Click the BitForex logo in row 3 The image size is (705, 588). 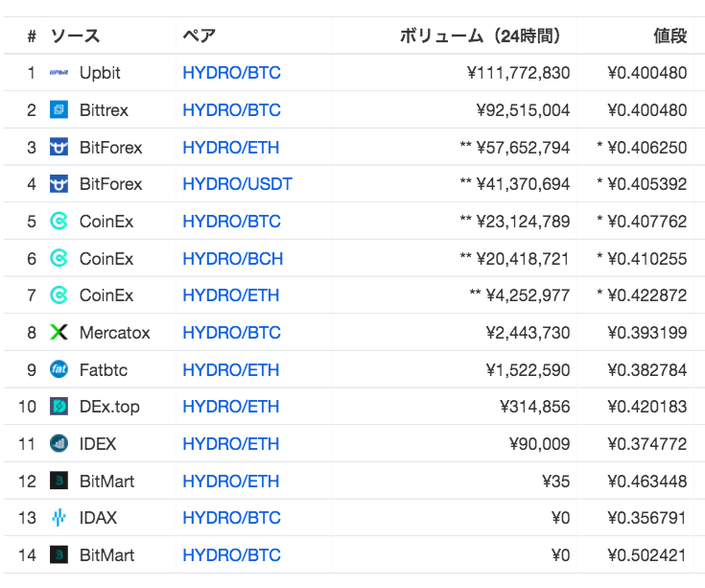coord(59,147)
